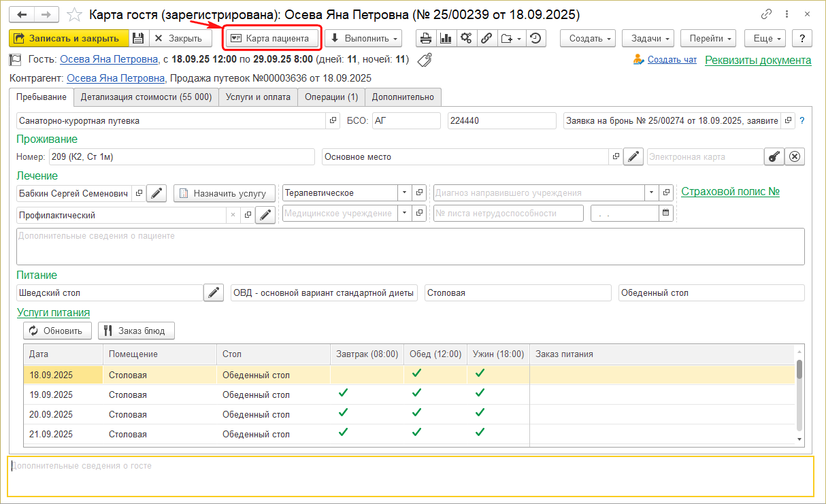Image resolution: width=826 pixels, height=504 pixels.
Task: Toggle the Завтрак checkmark for 19.09.2025
Action: click(343, 393)
